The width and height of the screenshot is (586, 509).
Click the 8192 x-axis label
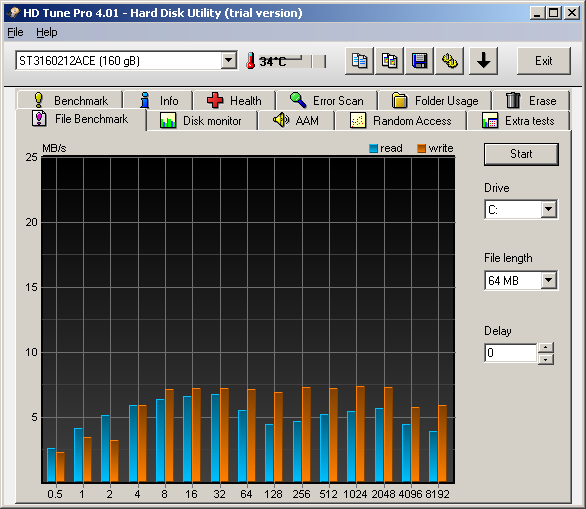[x=437, y=494]
